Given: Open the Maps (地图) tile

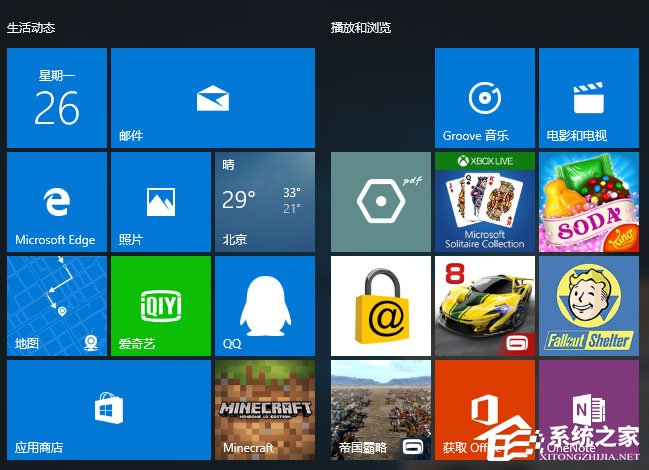Looking at the screenshot, I should click(x=57, y=306).
